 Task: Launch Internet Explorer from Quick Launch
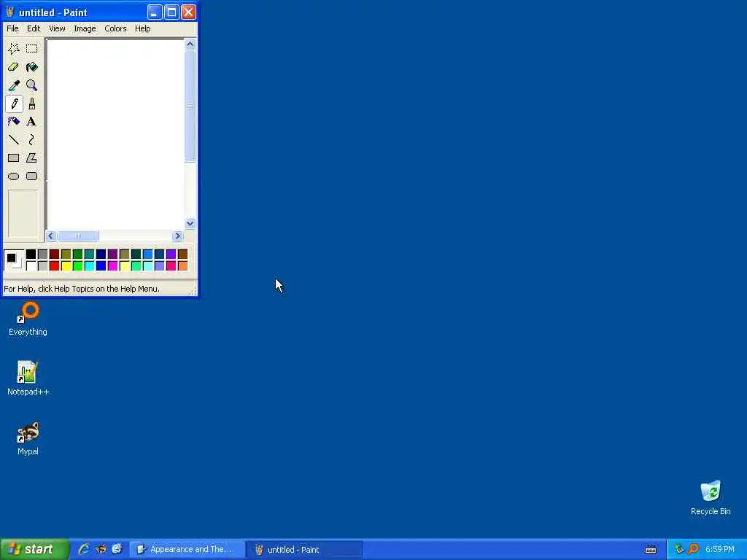click(84, 549)
